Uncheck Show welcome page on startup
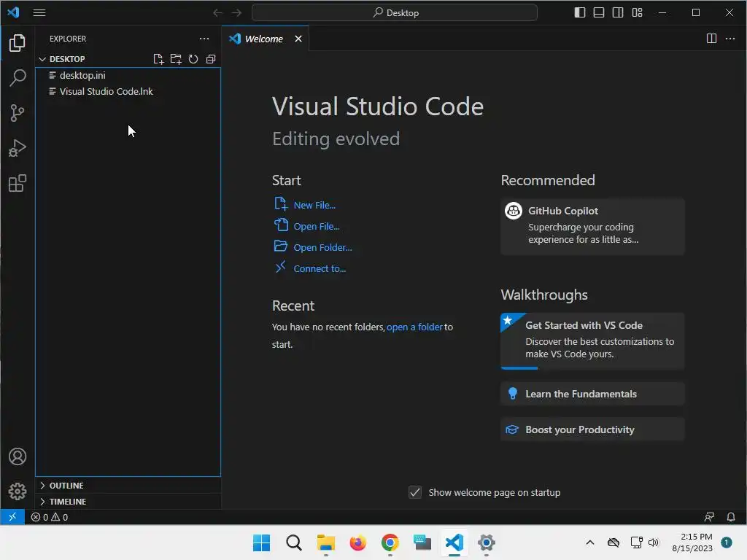The height and width of the screenshot is (560, 747). pyautogui.click(x=415, y=492)
